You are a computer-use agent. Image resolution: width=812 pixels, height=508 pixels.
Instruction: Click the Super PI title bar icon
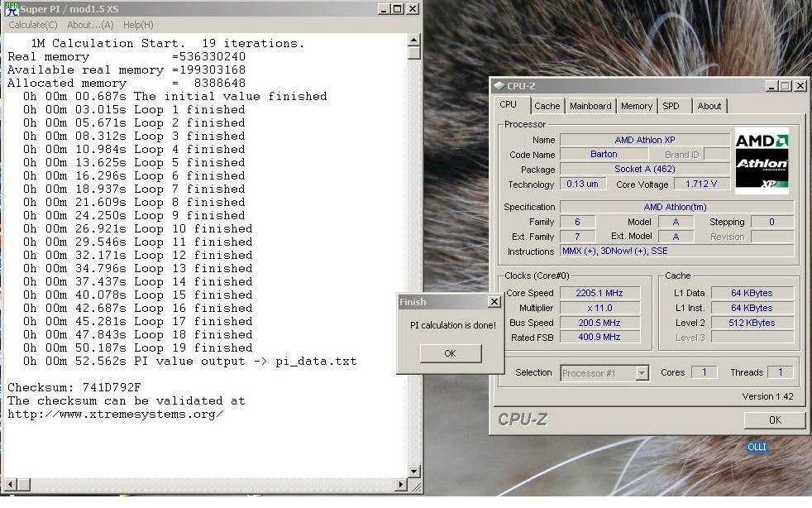(x=11, y=9)
